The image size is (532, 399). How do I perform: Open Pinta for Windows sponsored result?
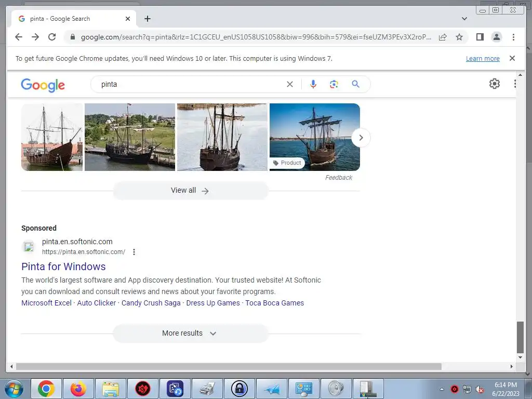tap(63, 267)
